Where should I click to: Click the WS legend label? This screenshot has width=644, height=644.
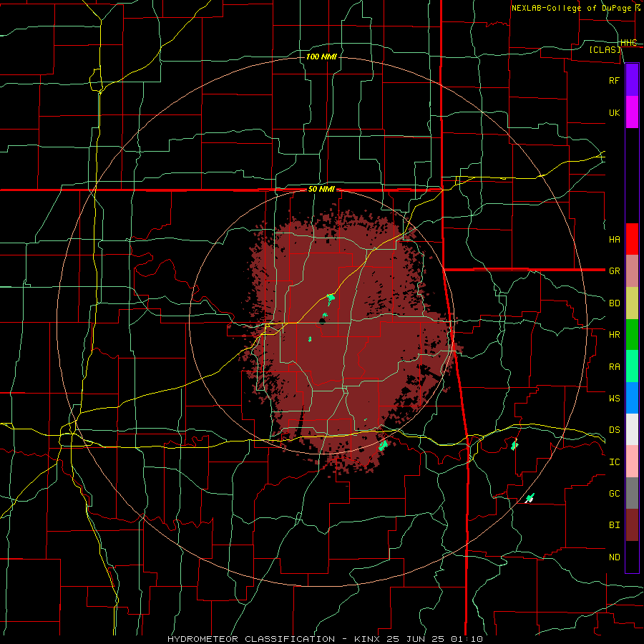[615, 399]
